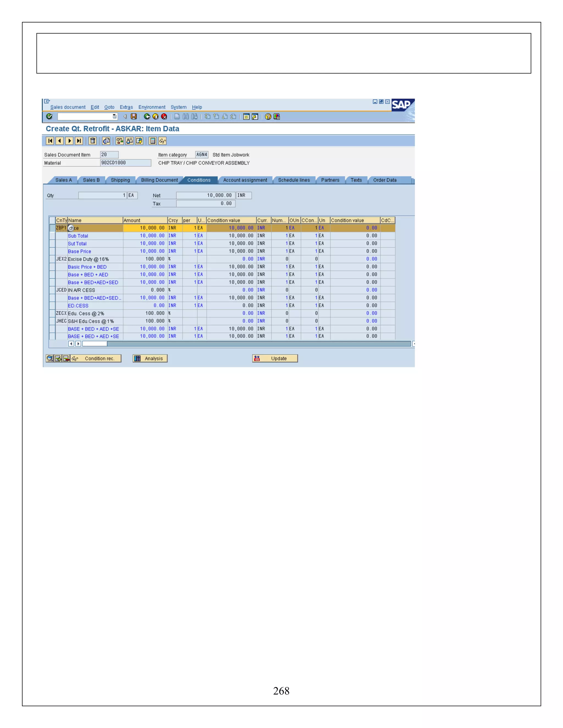Screen dimensions: 563x728
Task: Click the Analysis button
Action: [x=150, y=358]
